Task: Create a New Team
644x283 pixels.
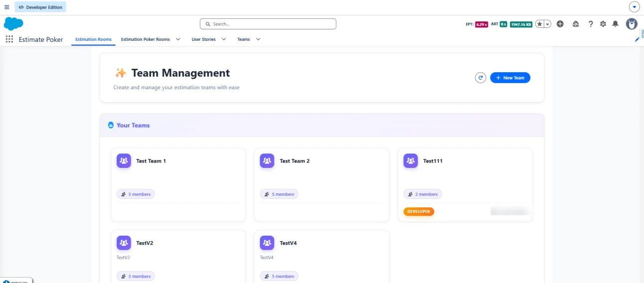Action: (x=510, y=78)
